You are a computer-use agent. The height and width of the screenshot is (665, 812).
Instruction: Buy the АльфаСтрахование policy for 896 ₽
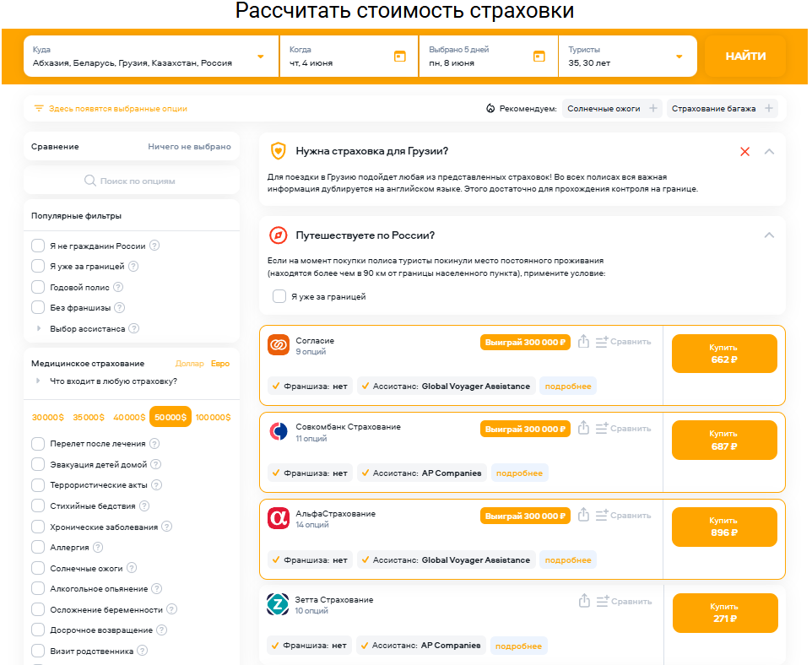click(x=724, y=527)
